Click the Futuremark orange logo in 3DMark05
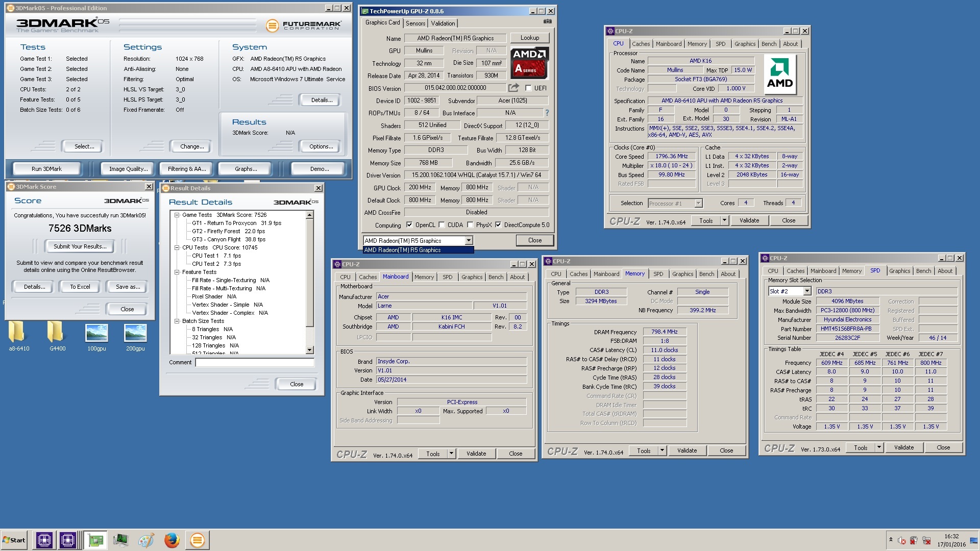This screenshot has height=551, width=980. point(272,25)
